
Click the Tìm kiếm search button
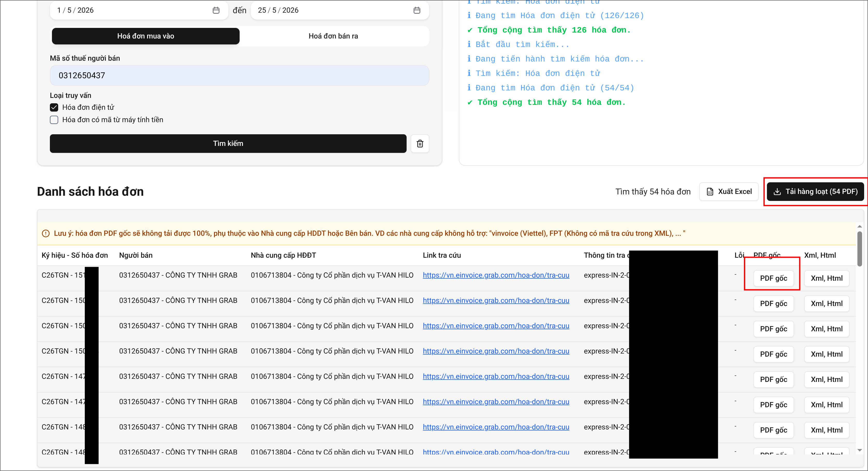228,143
